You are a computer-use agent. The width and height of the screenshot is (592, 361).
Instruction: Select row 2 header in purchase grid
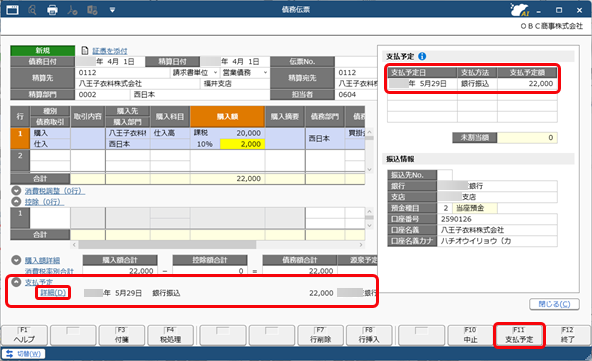[x=20, y=160]
